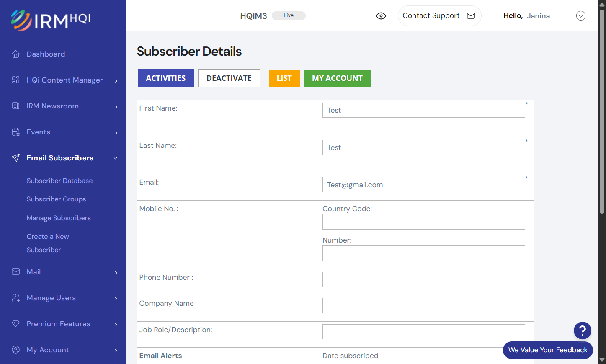Click the orange LIST button
Screen dimensions: 606x364
coord(284,78)
